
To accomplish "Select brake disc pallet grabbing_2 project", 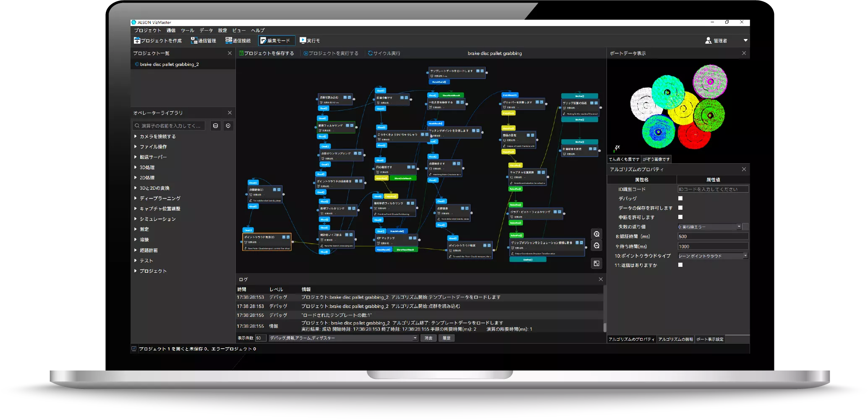I will coord(169,64).
